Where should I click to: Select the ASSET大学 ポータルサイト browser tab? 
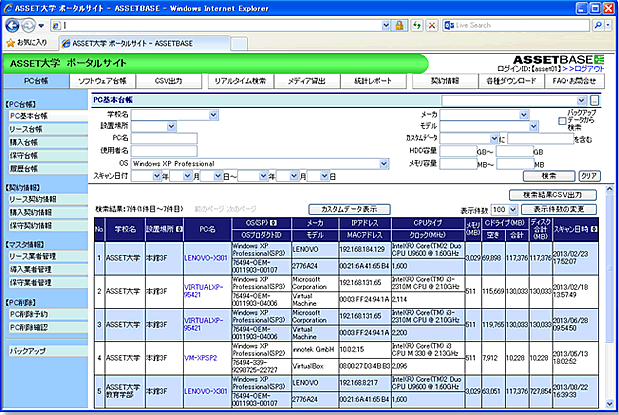[144, 43]
